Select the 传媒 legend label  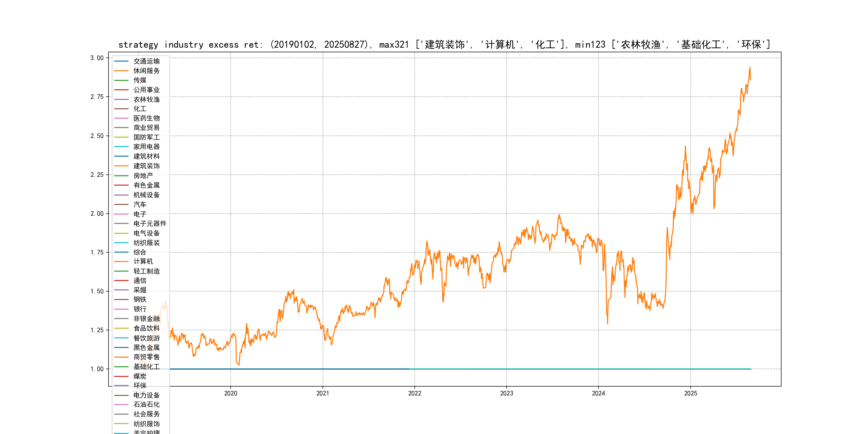click(x=140, y=80)
